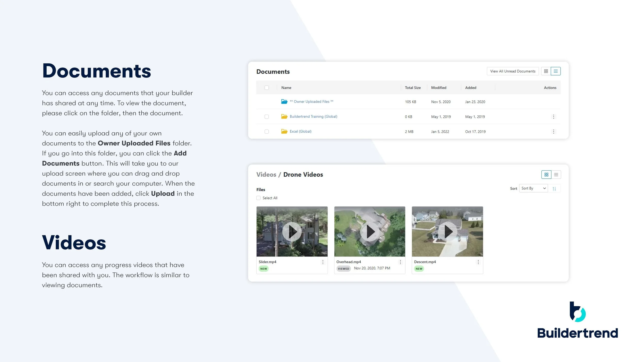Viewport: 644px width, 362px height.
Task: Check the Buildertrend Training (Global) row checkbox
Action: [267, 117]
